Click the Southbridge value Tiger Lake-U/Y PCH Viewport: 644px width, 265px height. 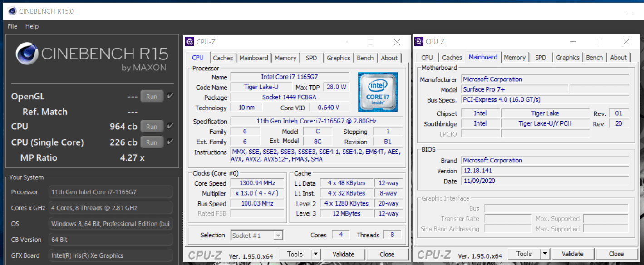point(545,124)
